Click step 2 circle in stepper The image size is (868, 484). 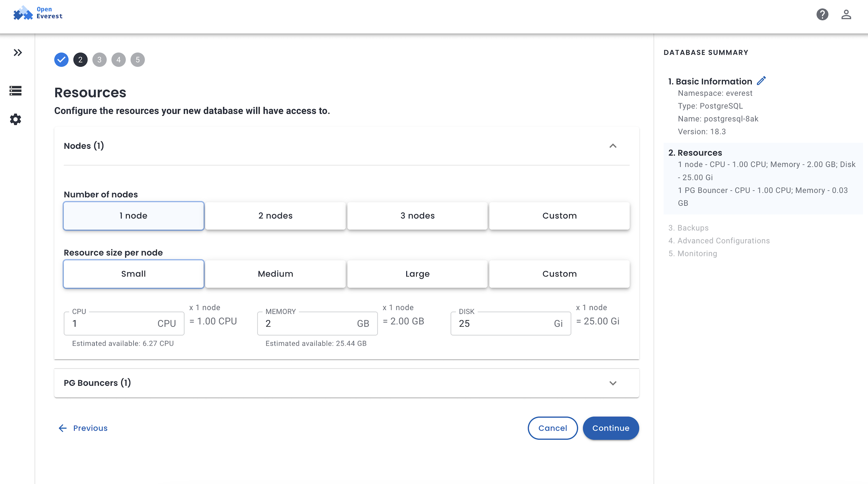[x=80, y=59]
